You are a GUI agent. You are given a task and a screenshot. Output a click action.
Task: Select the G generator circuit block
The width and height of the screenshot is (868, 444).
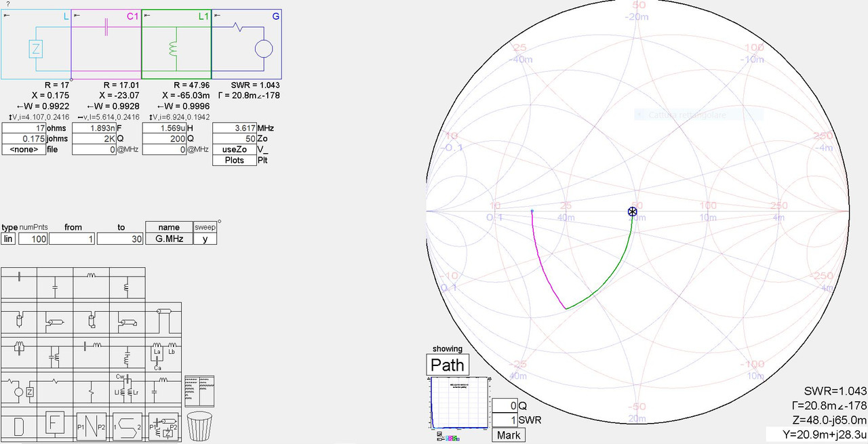248,44
